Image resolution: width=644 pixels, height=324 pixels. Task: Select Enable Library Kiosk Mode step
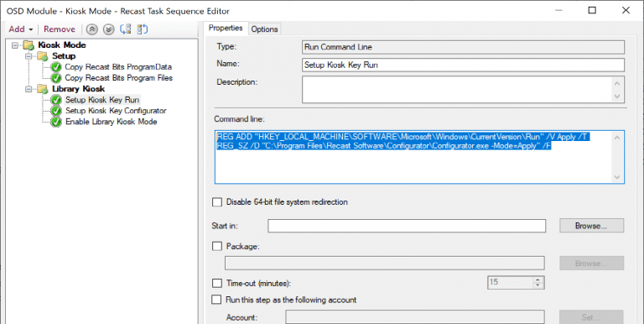pos(112,122)
